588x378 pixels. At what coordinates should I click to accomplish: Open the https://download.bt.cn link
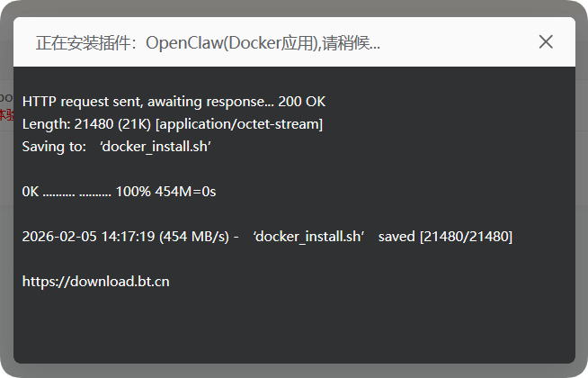(x=95, y=282)
